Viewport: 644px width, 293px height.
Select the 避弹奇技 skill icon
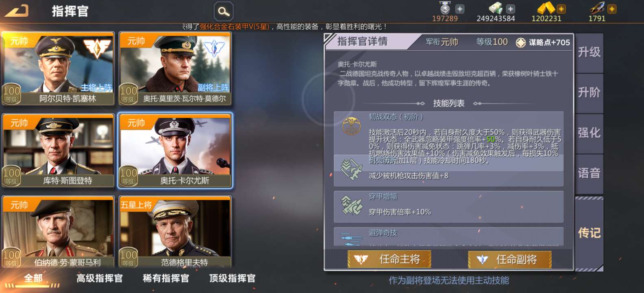pyautogui.click(x=351, y=239)
